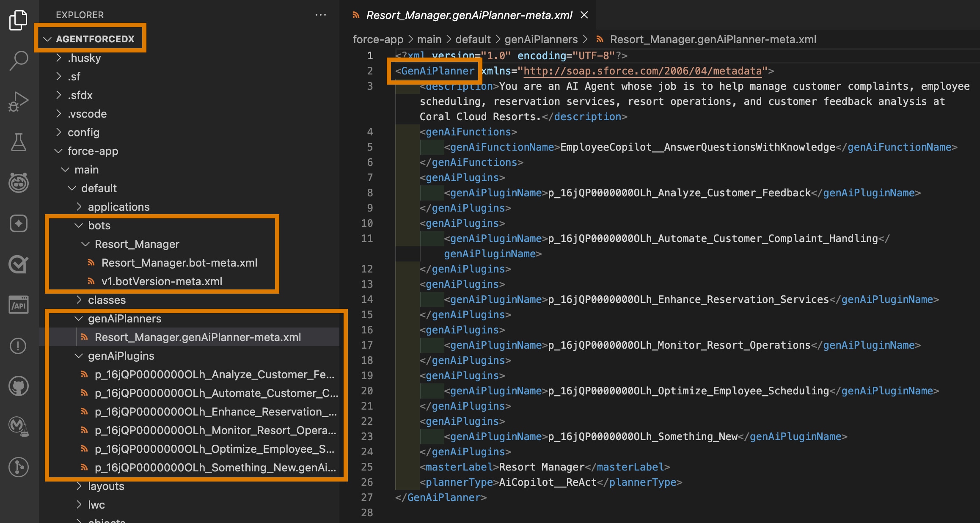Close the Resort_Manager.genAiPlanner-meta.xml tab

click(x=584, y=15)
